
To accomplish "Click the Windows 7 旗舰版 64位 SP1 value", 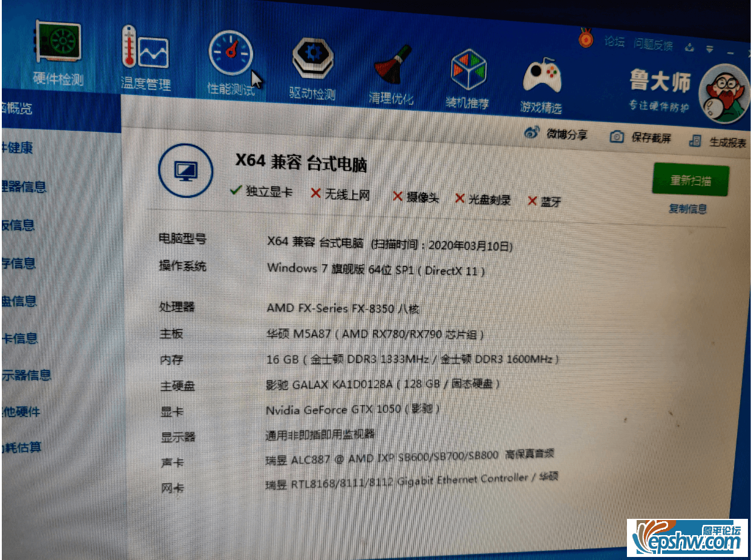I will tap(376, 269).
